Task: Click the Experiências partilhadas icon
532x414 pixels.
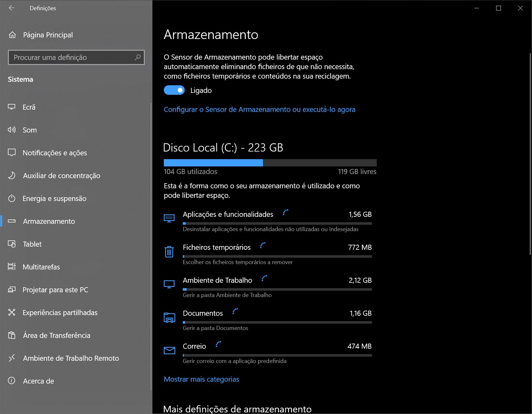Action: click(x=12, y=312)
